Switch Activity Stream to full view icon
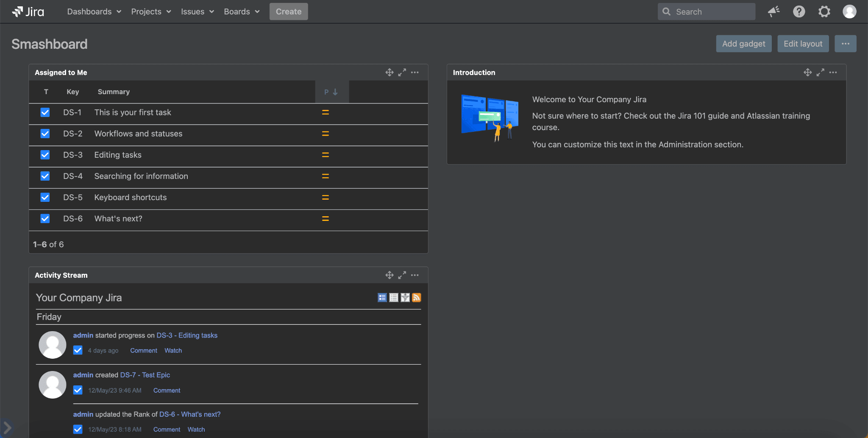868x438 pixels. click(x=382, y=298)
